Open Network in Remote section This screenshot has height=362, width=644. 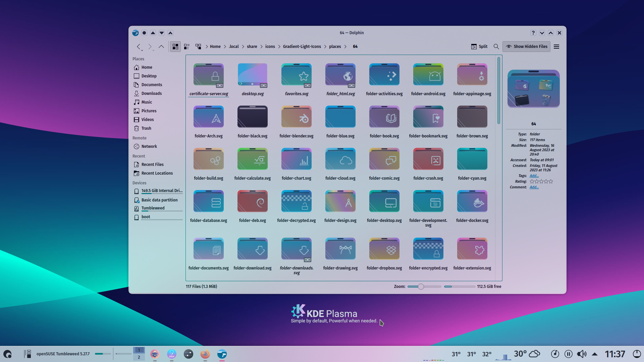(158, 146)
